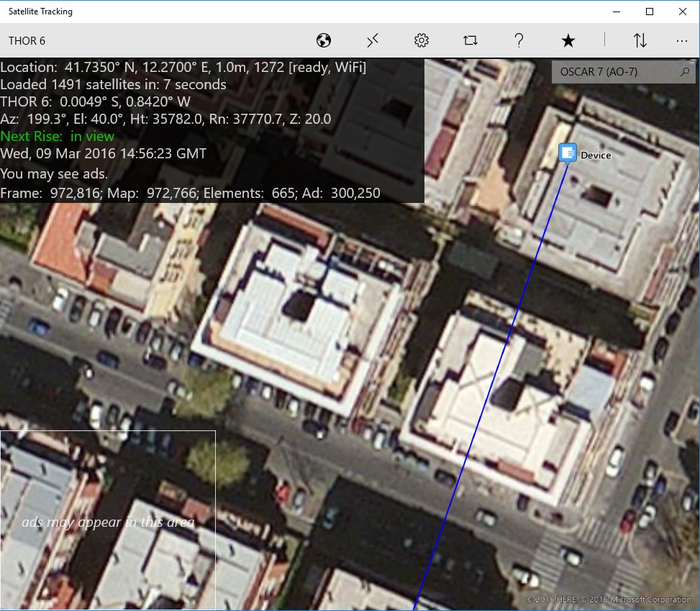Screen dimensions: 700x611
Task: Maximize the Satellite Tracking window
Action: [x=650, y=12]
